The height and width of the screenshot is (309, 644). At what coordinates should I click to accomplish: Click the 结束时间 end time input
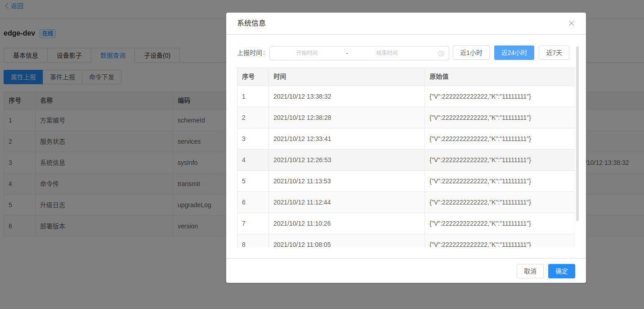(x=387, y=53)
